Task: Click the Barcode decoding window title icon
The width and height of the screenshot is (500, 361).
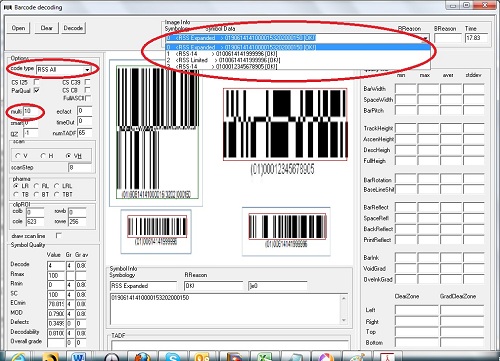Action: point(8,7)
